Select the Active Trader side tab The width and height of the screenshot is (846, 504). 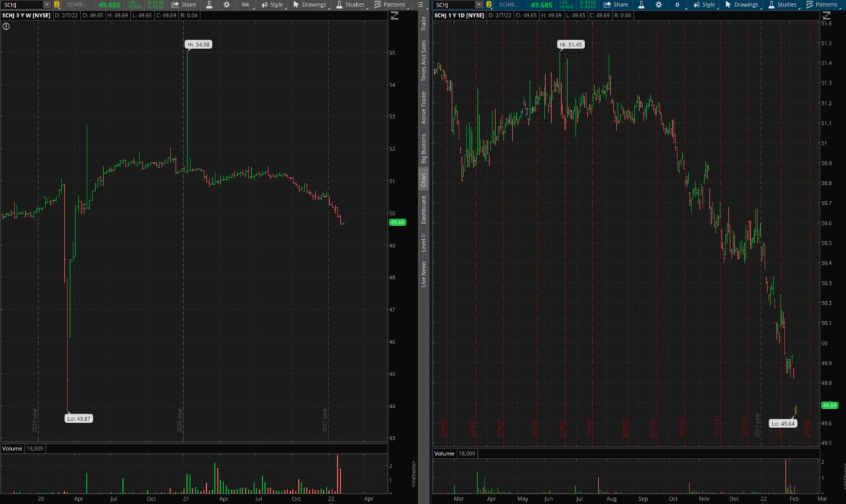coord(424,107)
